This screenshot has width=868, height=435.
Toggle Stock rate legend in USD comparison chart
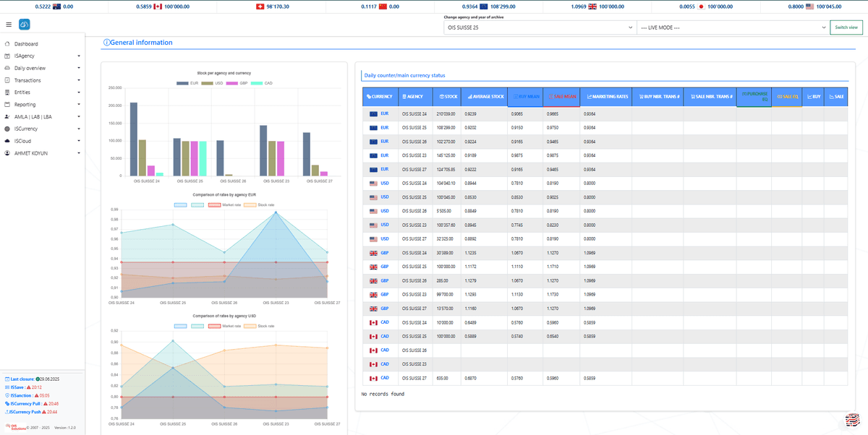259,326
